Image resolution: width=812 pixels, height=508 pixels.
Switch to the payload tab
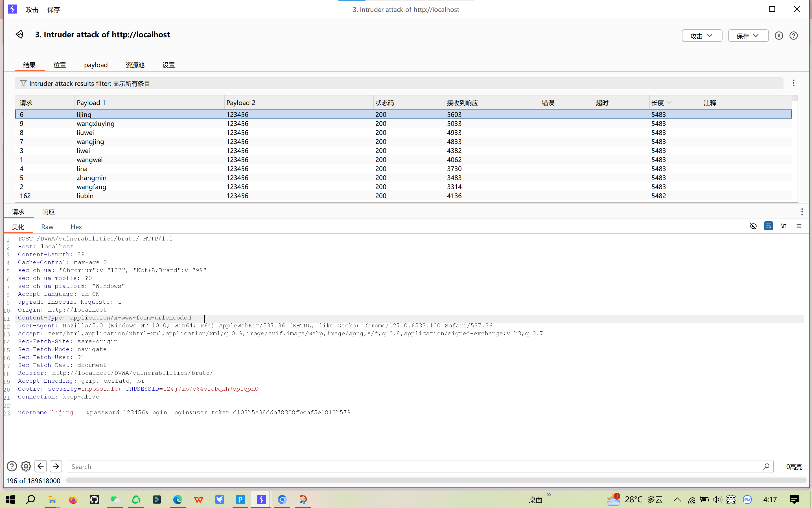(96, 65)
